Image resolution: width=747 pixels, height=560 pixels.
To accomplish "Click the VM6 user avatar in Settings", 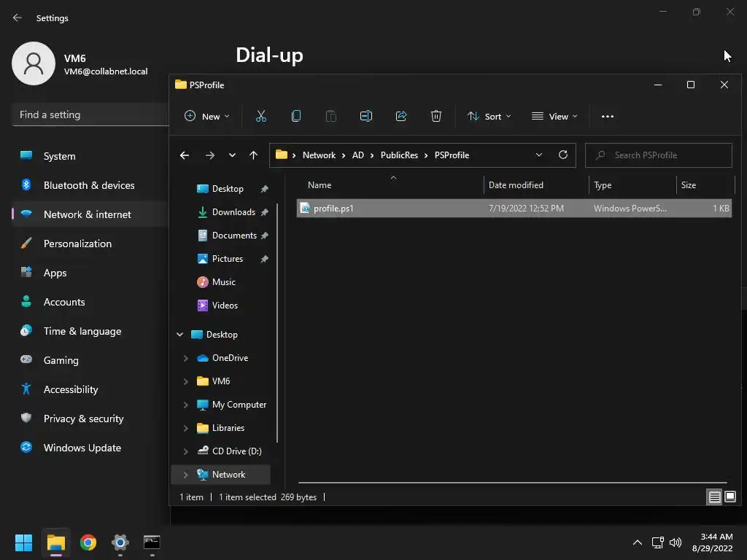I will pyautogui.click(x=34, y=63).
